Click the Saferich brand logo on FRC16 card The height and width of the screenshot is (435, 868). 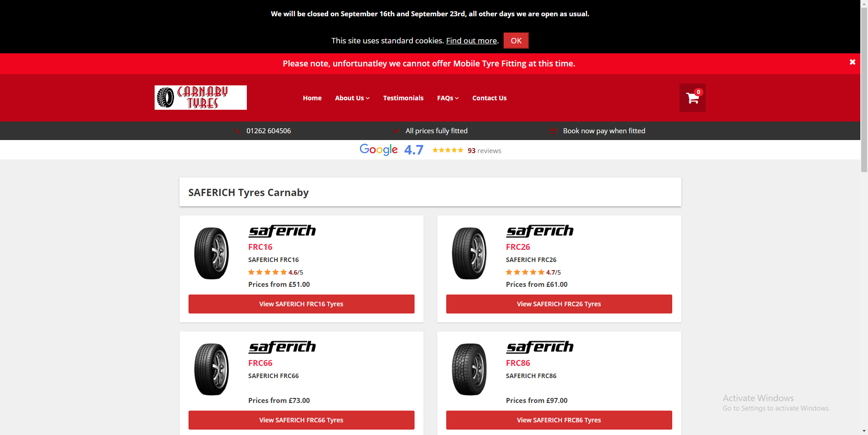click(282, 231)
